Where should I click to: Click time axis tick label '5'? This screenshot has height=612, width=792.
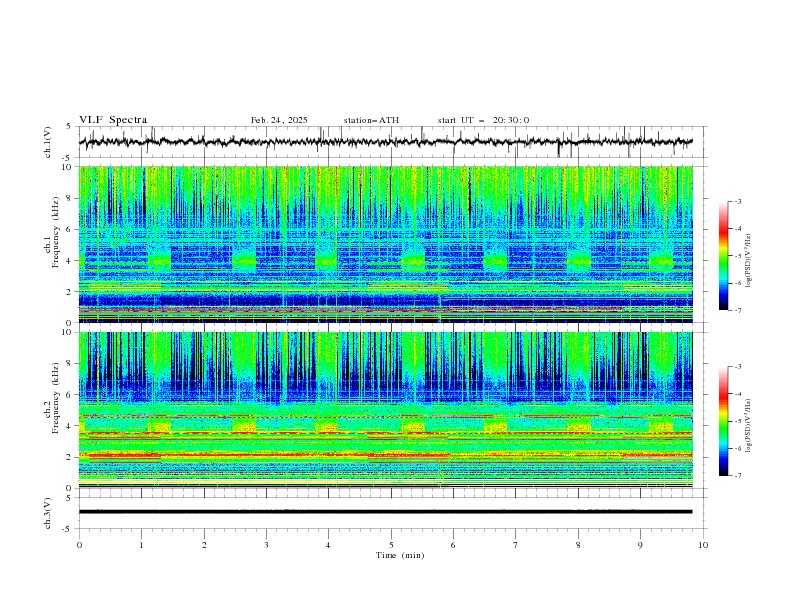391,545
